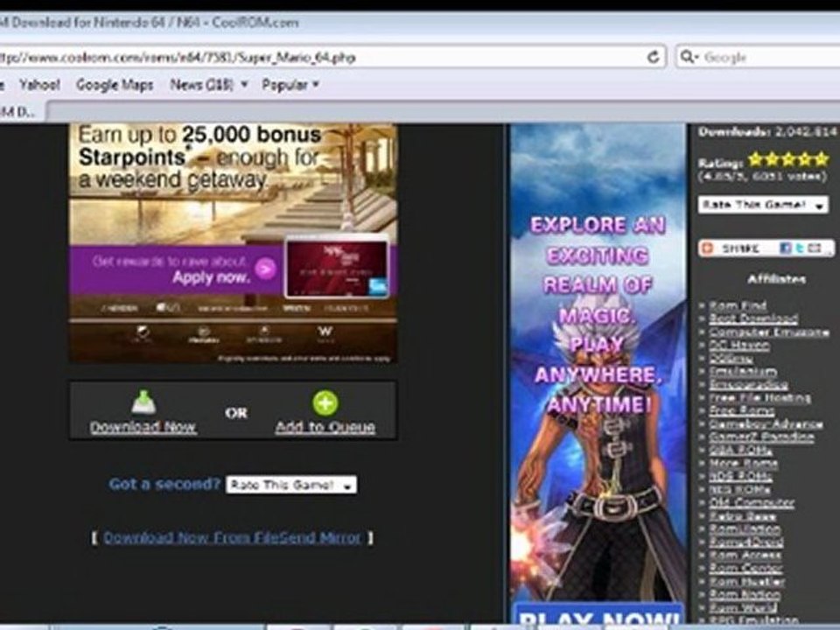Click the Add to Queue link
The height and width of the screenshot is (630, 840).
click(x=325, y=427)
